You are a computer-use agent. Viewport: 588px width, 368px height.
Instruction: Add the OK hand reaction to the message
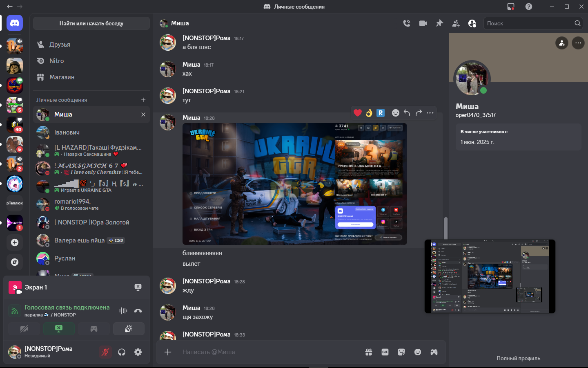pyautogui.click(x=369, y=113)
